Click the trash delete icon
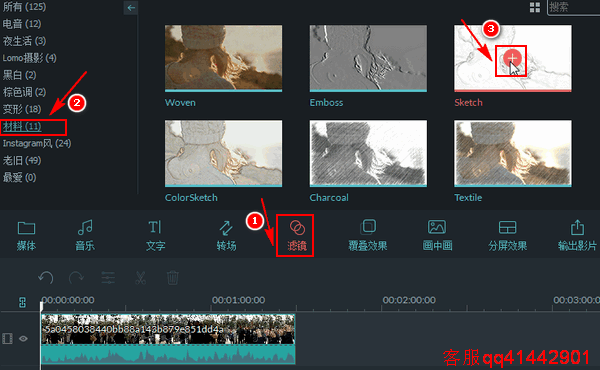 coord(173,277)
